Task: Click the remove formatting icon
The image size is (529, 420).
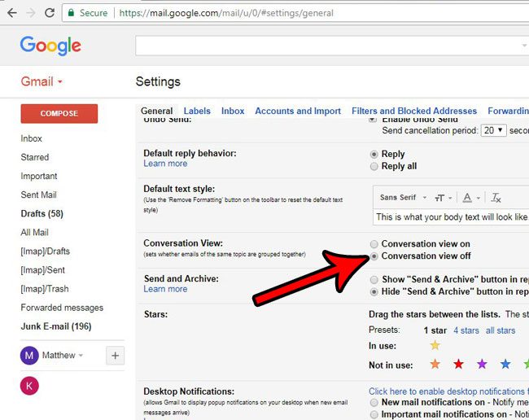Action: [x=496, y=198]
